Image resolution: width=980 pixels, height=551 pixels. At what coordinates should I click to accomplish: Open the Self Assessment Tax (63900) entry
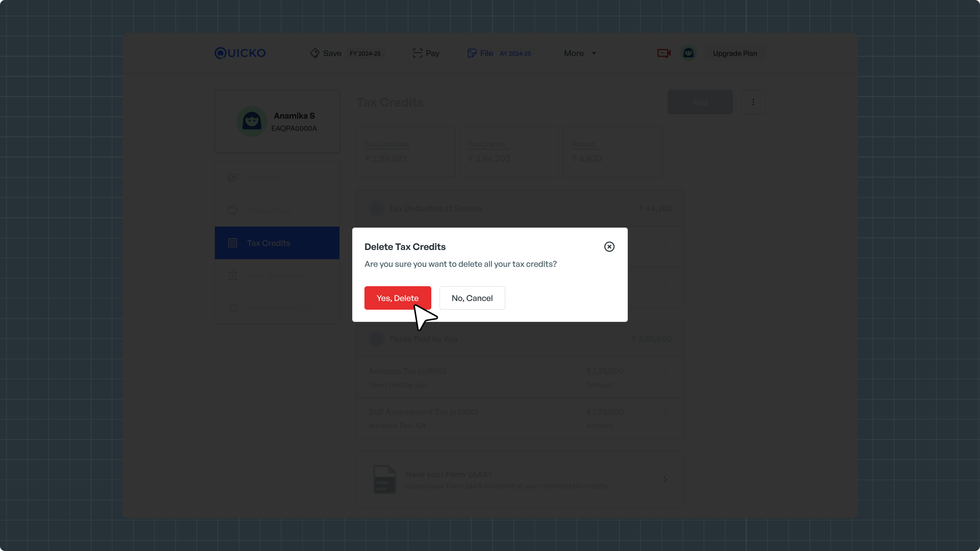point(520,418)
